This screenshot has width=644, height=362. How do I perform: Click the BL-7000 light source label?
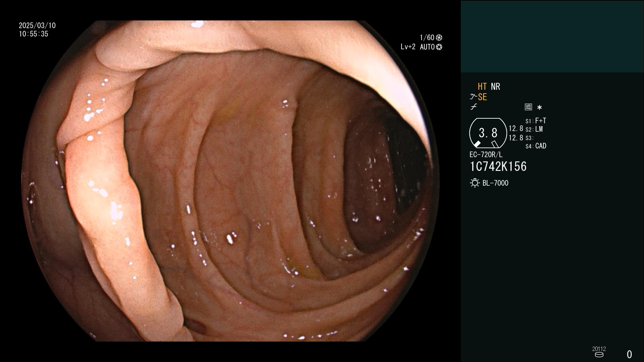tap(495, 183)
